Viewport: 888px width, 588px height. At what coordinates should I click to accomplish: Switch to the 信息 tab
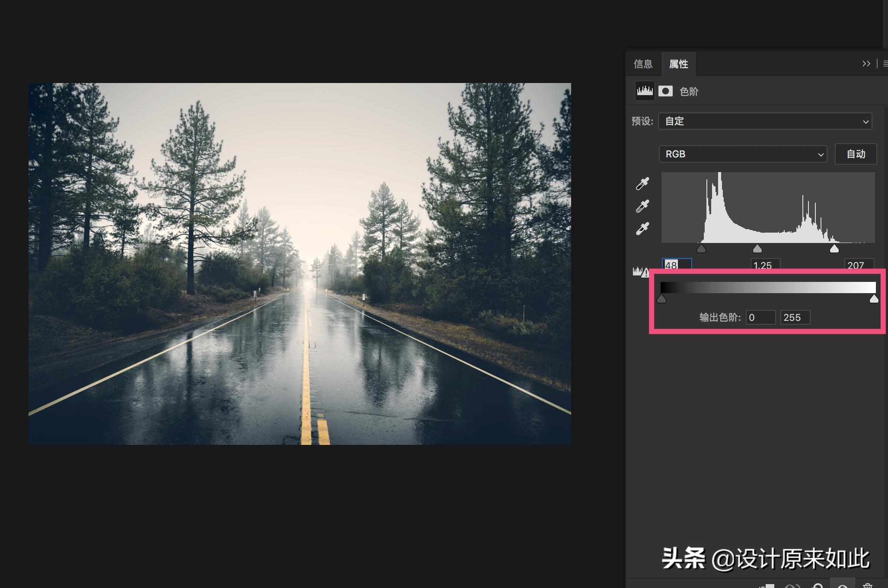643,64
